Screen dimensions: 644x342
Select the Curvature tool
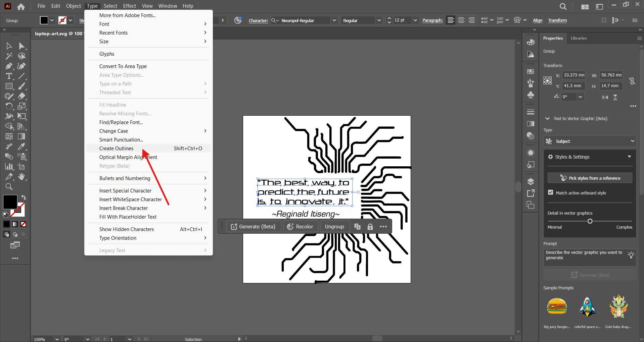pos(22,66)
